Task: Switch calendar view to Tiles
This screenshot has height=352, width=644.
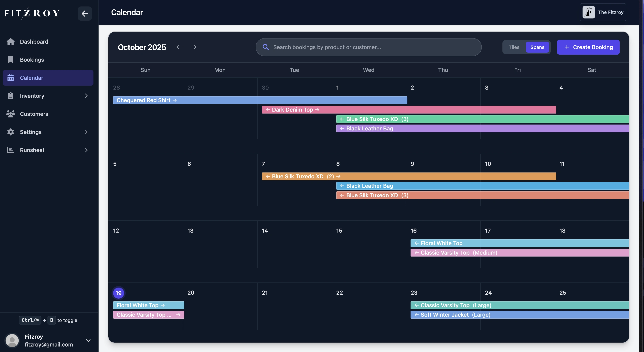Action: click(x=514, y=47)
